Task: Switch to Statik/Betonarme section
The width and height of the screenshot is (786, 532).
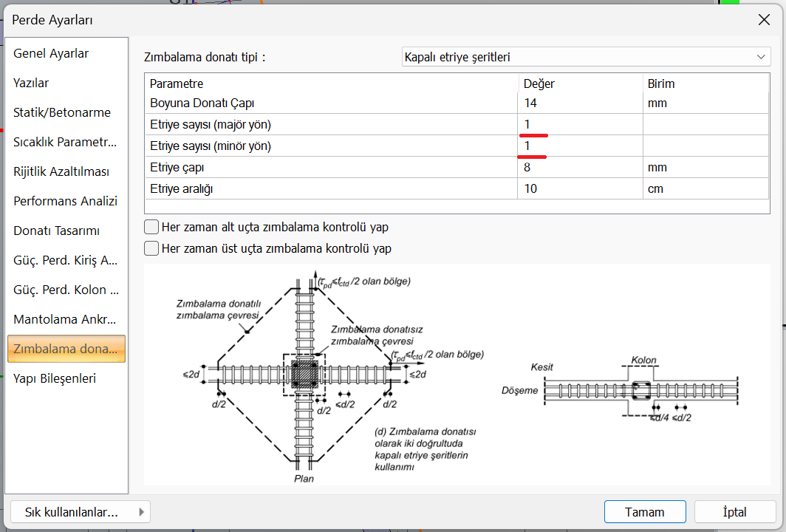Action: click(62, 112)
